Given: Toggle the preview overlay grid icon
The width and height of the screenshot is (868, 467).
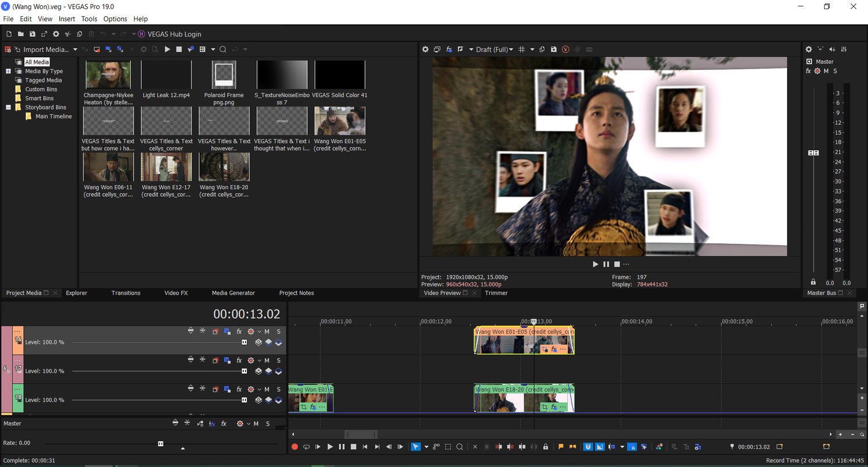Looking at the screenshot, I should [521, 50].
